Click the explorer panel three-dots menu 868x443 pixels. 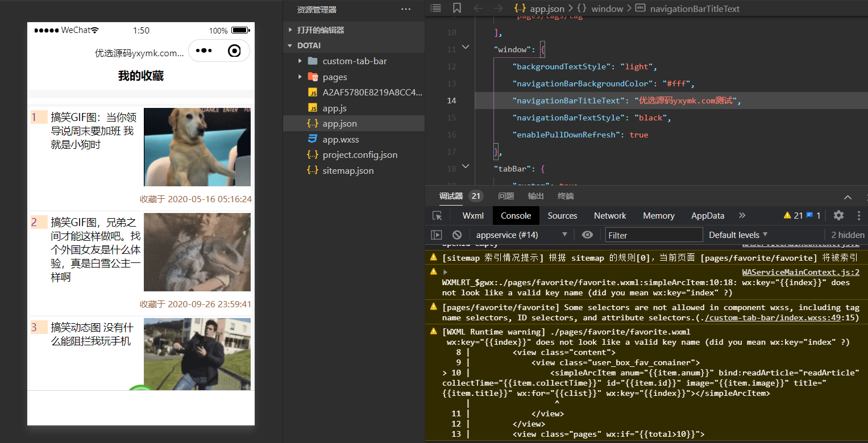(406, 9)
